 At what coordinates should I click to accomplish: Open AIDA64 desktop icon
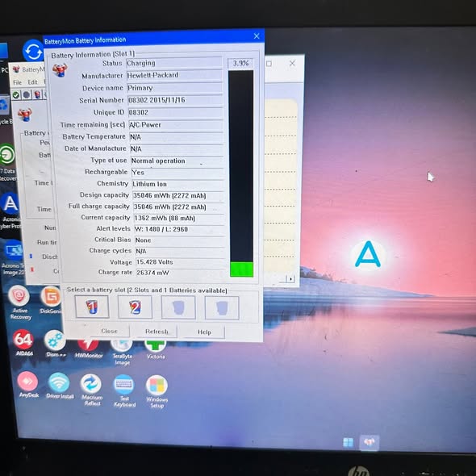point(24,344)
